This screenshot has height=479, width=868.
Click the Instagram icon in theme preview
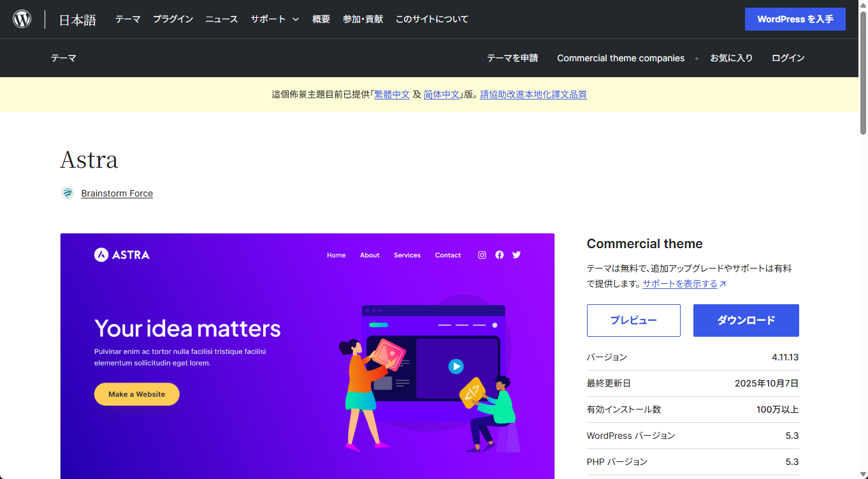pyautogui.click(x=482, y=255)
